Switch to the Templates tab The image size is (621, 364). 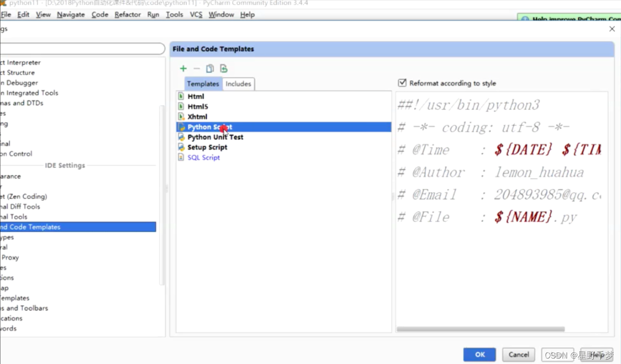[x=203, y=83]
